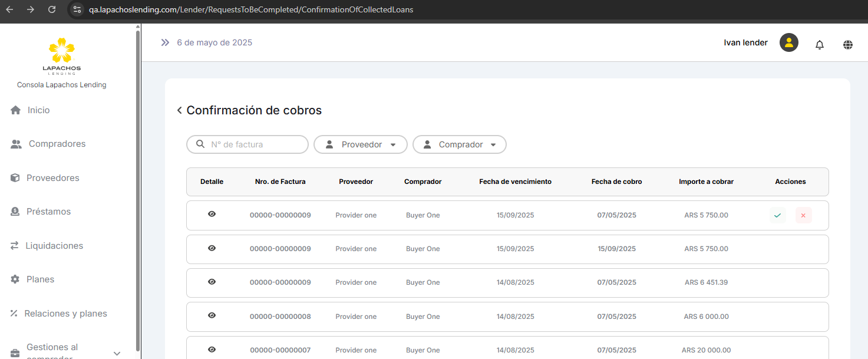Collapse sidebar with double chevron icon
Screen dimensions: 868x359
[165, 42]
